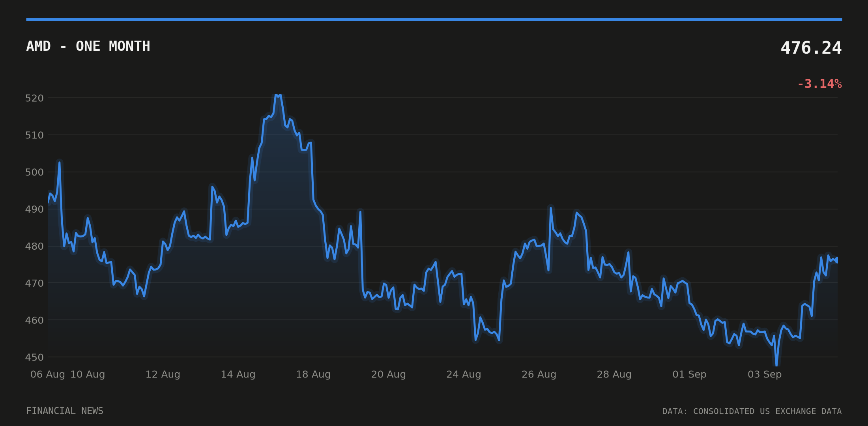Click the Consolidated US Exchange Data source note
The width and height of the screenshot is (868, 426).
point(752,411)
